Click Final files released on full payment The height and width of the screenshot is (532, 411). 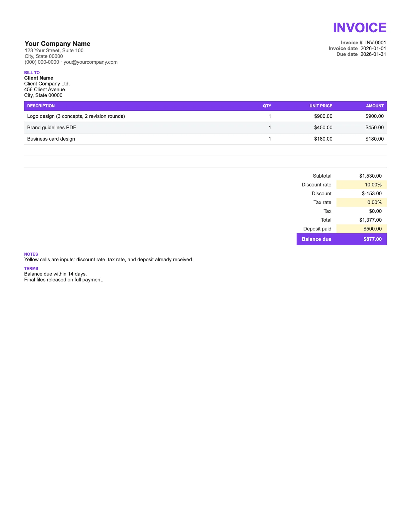64,280
